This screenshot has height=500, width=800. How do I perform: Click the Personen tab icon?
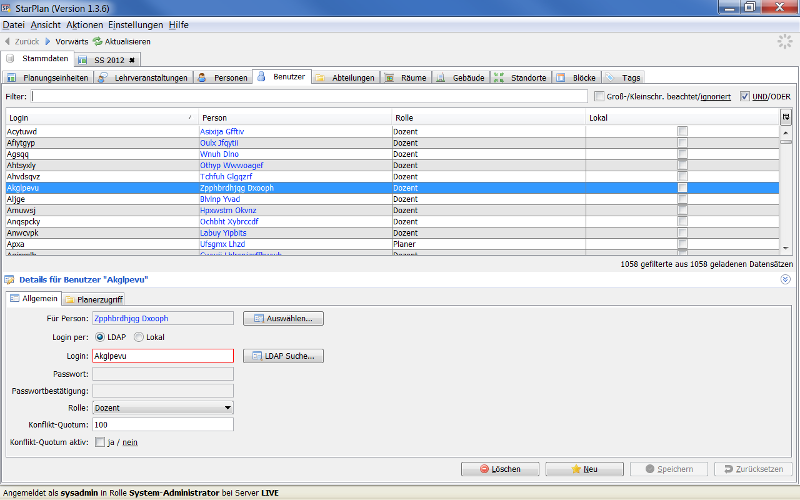point(202,78)
